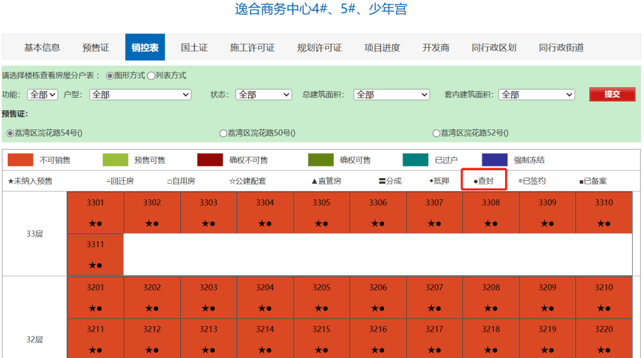Open unit 3301 cell
This screenshot has height=358, width=644.
coord(95,213)
